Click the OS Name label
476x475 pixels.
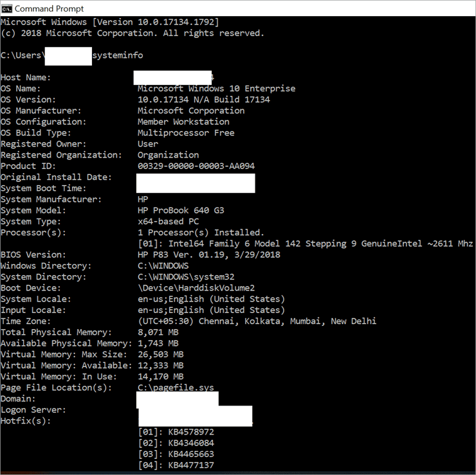click(x=21, y=89)
